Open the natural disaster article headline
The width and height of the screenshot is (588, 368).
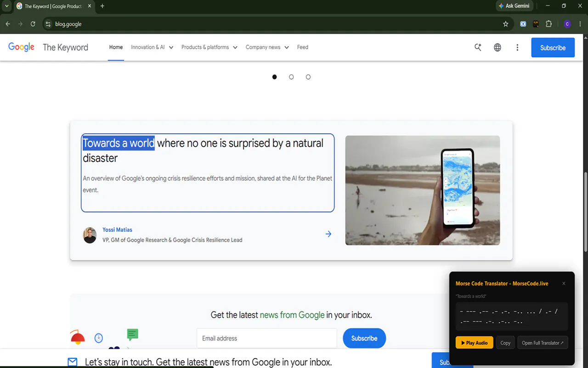pos(203,150)
